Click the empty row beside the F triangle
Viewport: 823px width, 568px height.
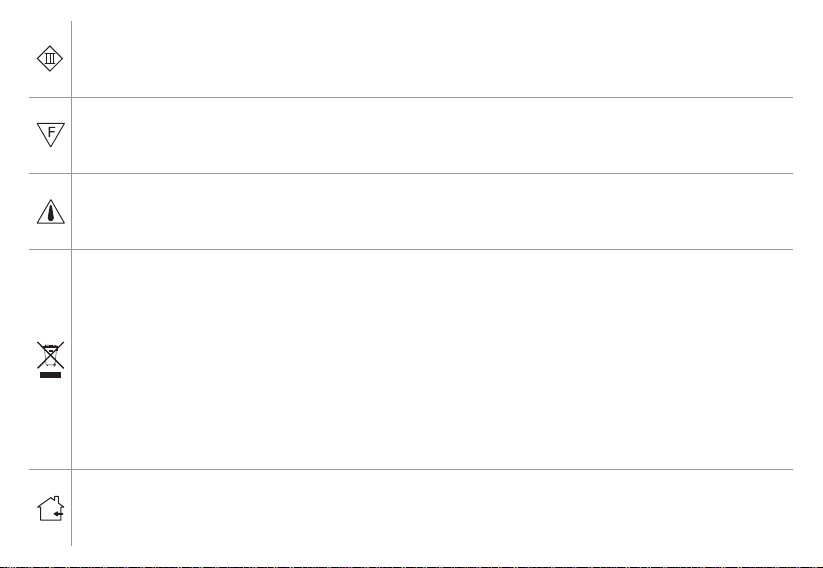click(432, 135)
